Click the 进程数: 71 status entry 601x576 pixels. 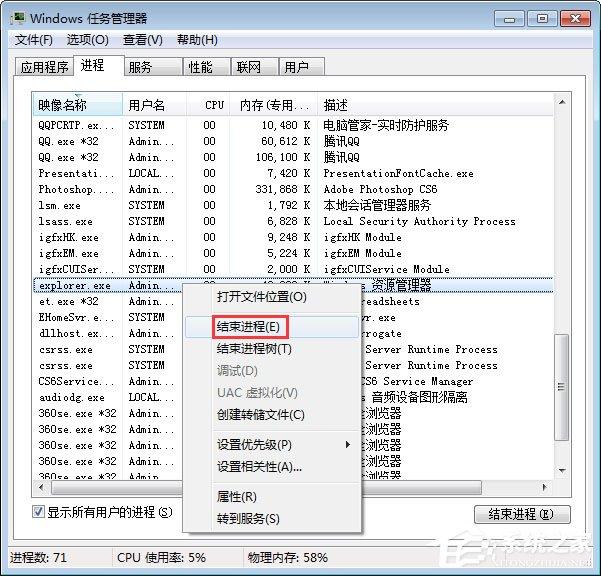pos(38,557)
